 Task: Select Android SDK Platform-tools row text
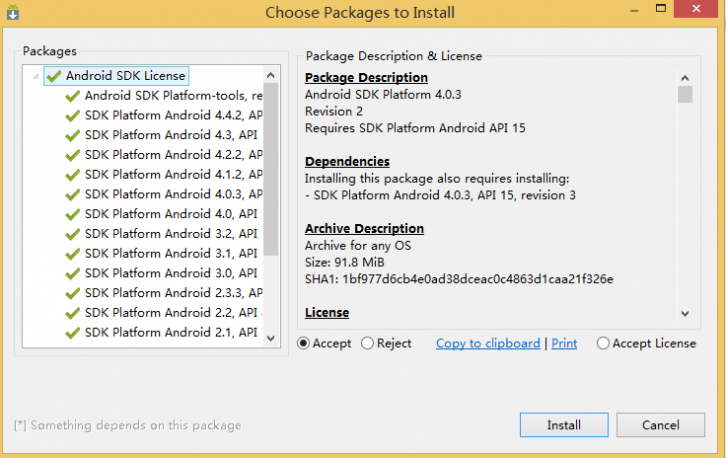pyautogui.click(x=174, y=96)
